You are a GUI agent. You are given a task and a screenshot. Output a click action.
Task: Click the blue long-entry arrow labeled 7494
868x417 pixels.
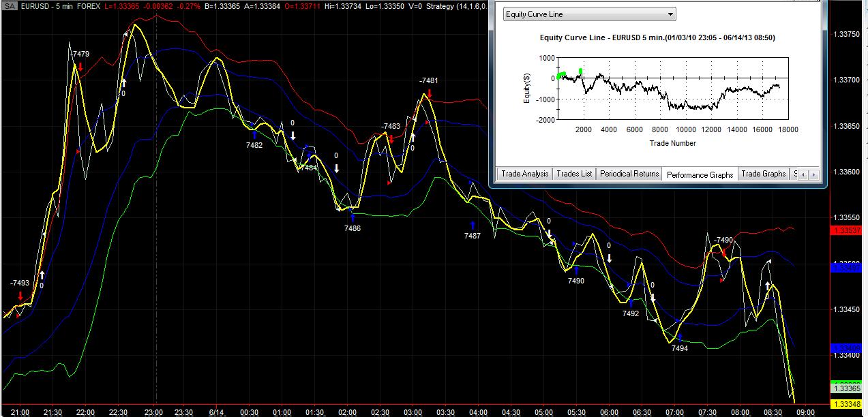680,337
